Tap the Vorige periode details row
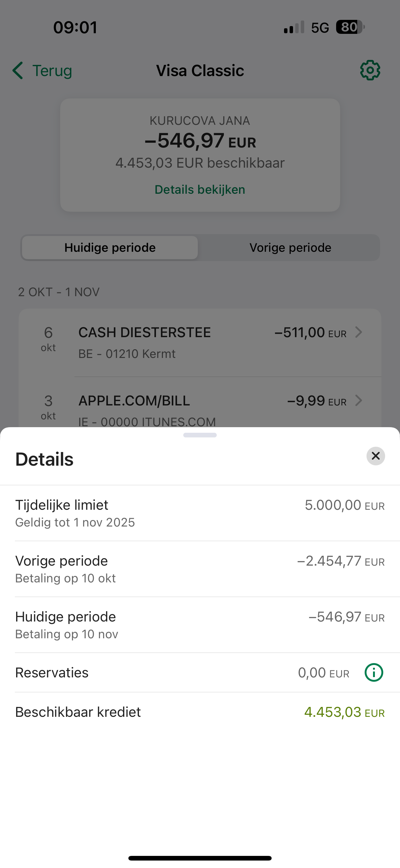 click(x=200, y=569)
